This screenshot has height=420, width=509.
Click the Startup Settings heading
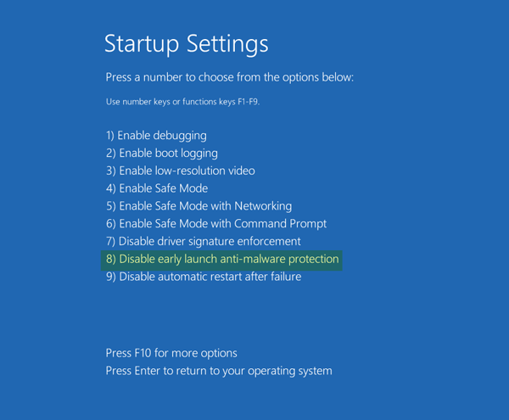[186, 43]
